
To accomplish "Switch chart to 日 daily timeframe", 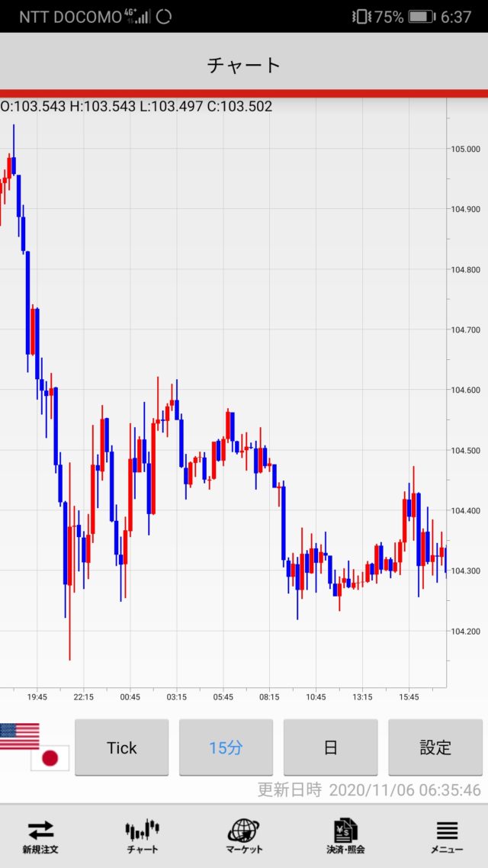I will tap(330, 747).
